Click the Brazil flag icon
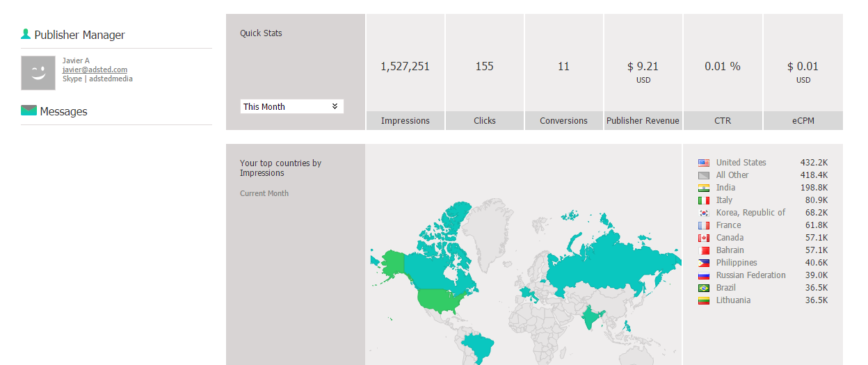The image size is (868, 365). pyautogui.click(x=703, y=288)
